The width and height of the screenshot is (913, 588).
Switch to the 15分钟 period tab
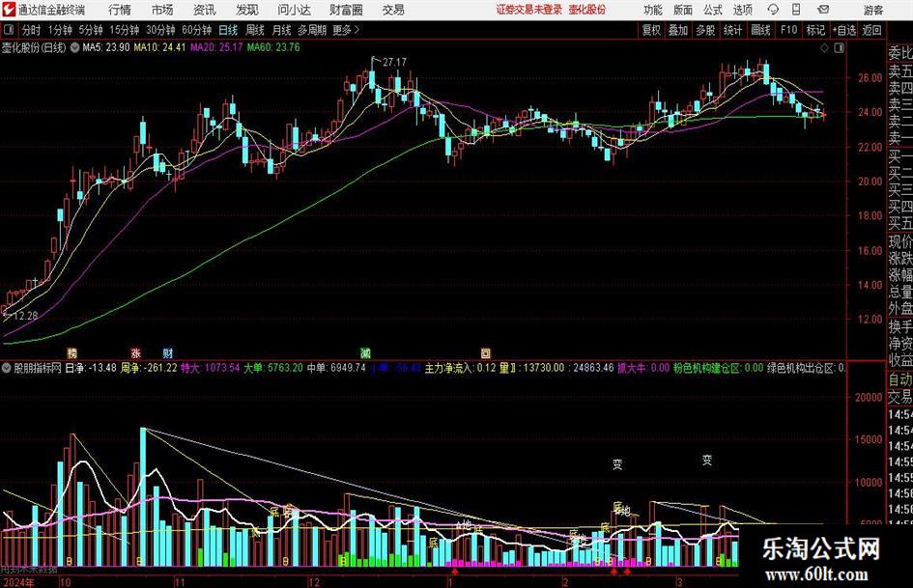tap(125, 30)
